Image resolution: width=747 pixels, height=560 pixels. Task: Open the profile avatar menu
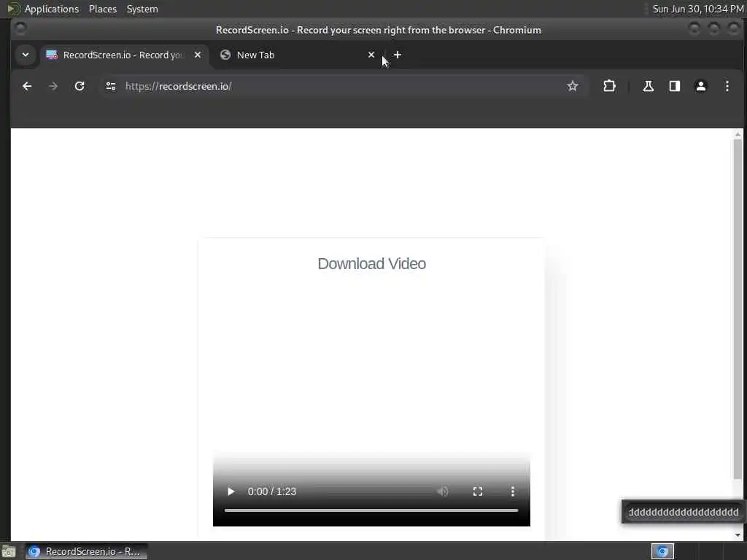(701, 86)
